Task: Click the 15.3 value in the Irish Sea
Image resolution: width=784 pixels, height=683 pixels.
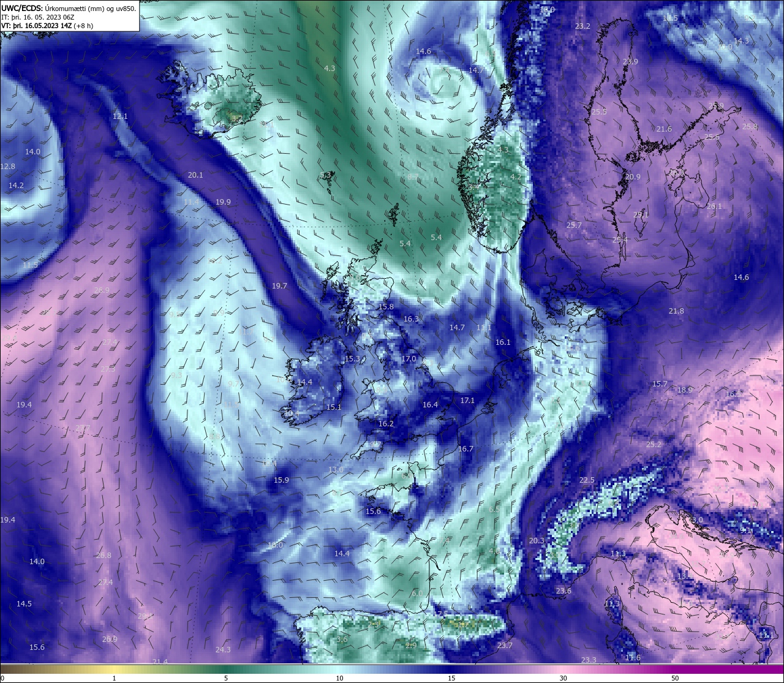Action: [x=352, y=359]
